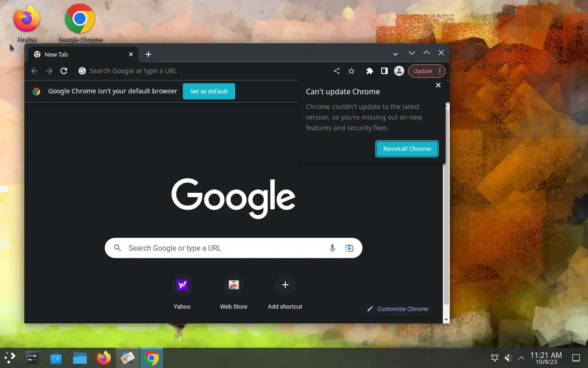588x368 pixels.
Task: Open System Settings from taskbar
Action: [x=32, y=358]
